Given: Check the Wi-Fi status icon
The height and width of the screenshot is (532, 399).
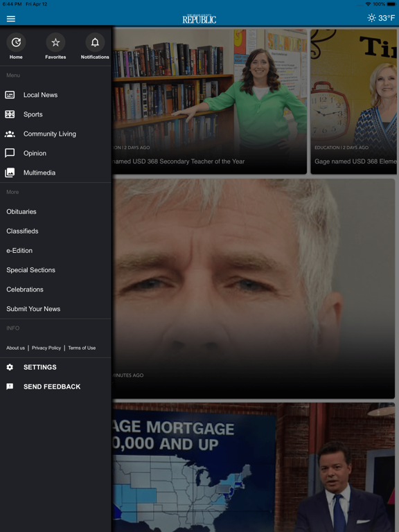Looking at the screenshot, I should [368, 4].
